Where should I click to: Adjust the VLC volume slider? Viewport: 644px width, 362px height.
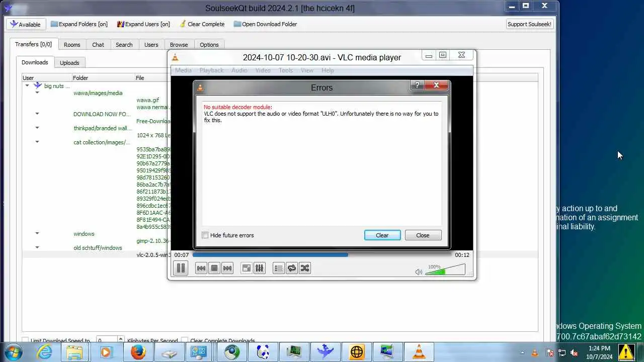click(445, 271)
